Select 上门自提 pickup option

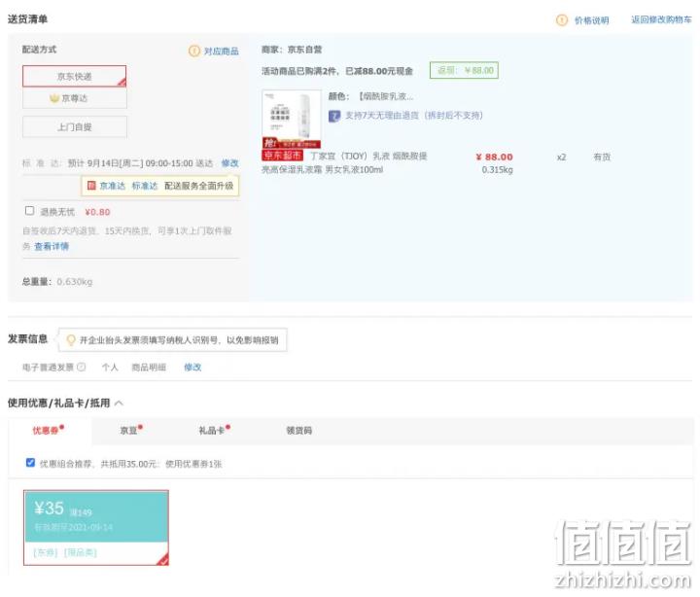pos(75,126)
